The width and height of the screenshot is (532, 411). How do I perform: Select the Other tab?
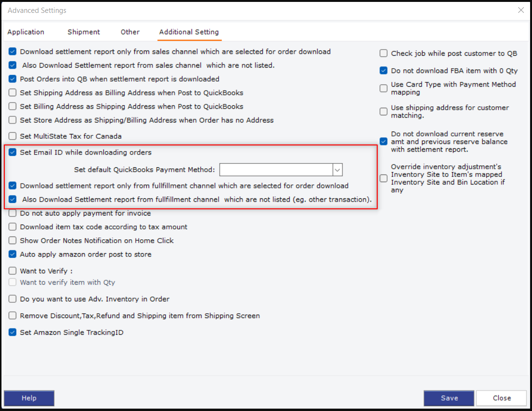pyautogui.click(x=130, y=32)
